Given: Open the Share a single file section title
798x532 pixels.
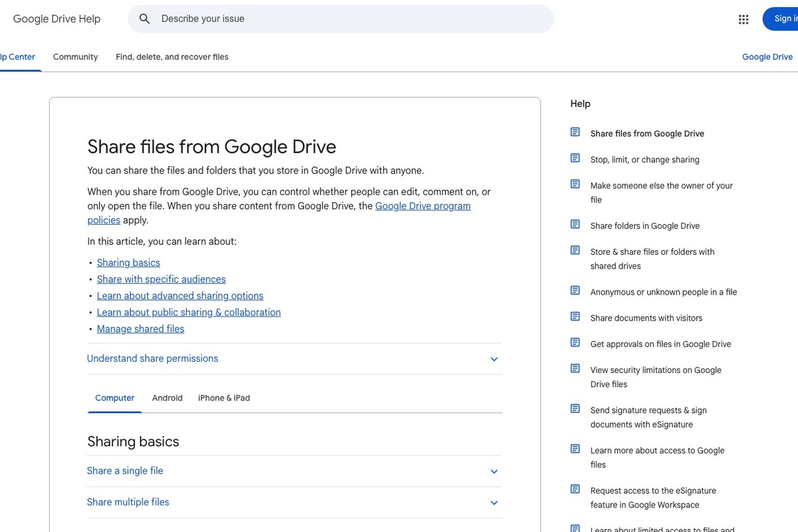Looking at the screenshot, I should coord(125,471).
